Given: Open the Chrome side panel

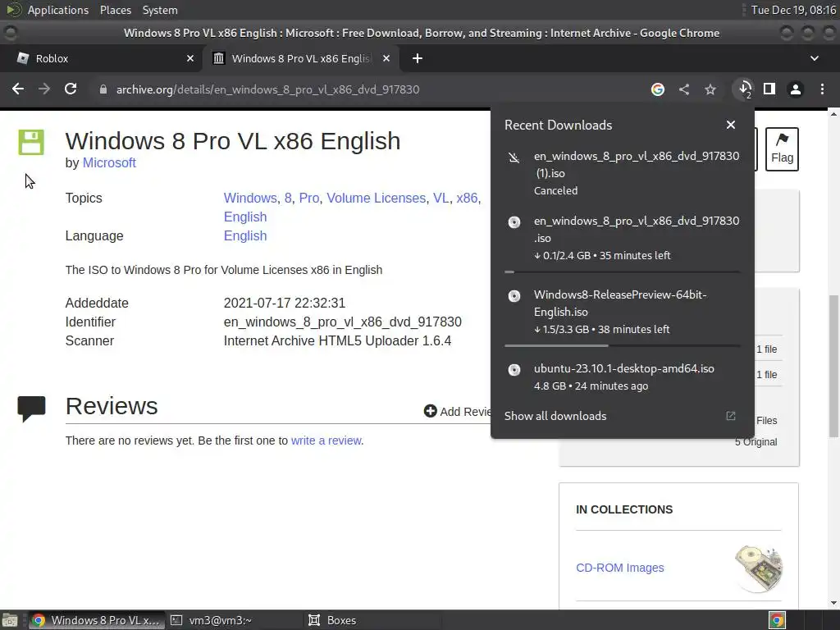Looking at the screenshot, I should coord(769,89).
